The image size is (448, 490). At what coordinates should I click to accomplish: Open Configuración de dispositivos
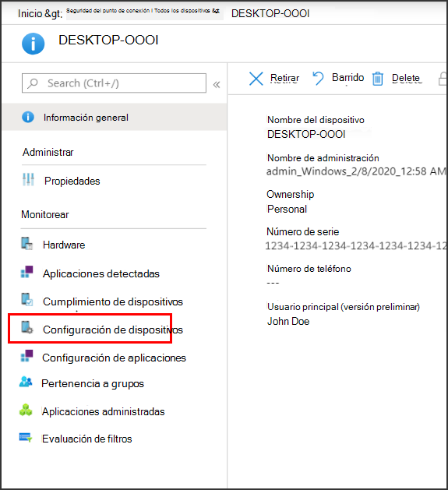pyautogui.click(x=112, y=330)
